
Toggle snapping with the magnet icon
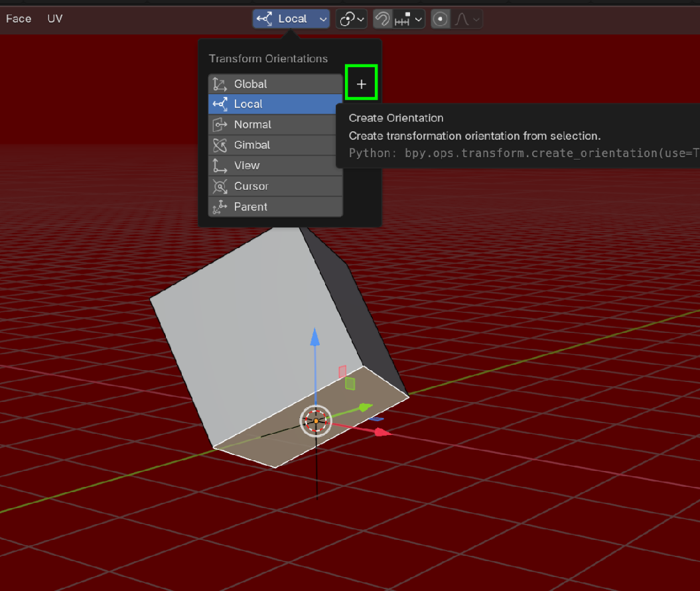tap(383, 19)
